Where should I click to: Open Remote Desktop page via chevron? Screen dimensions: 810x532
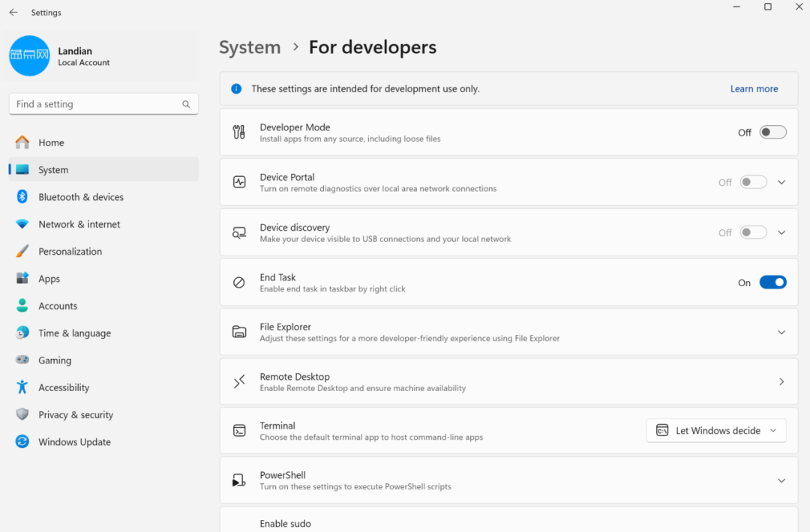(x=781, y=382)
